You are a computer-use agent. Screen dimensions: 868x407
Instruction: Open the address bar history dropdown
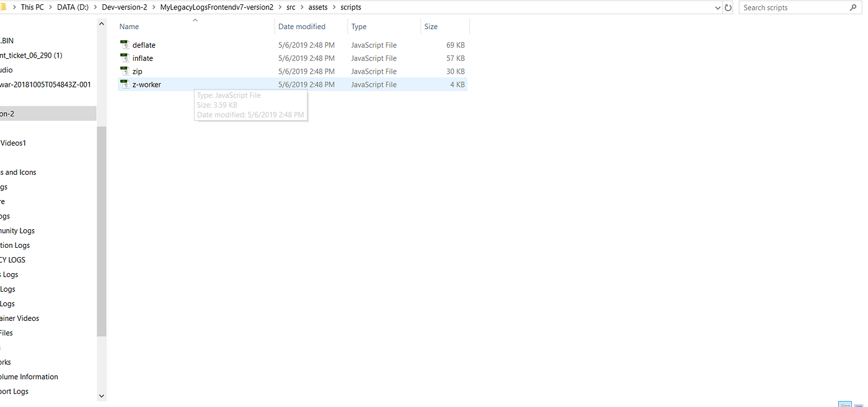[x=717, y=7]
